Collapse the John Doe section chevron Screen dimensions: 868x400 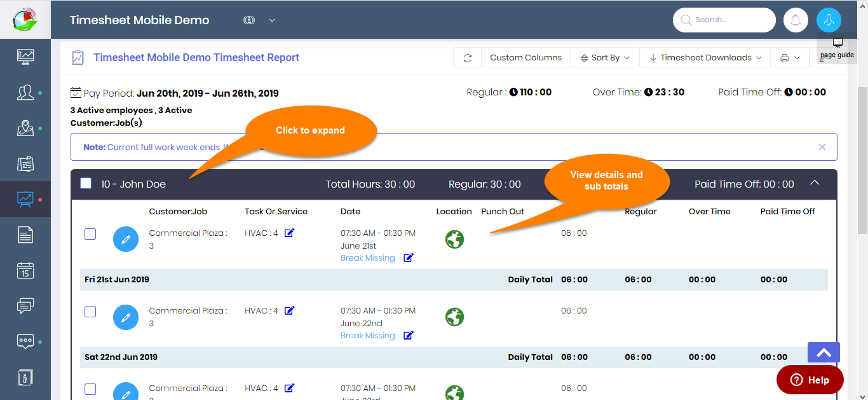point(815,183)
